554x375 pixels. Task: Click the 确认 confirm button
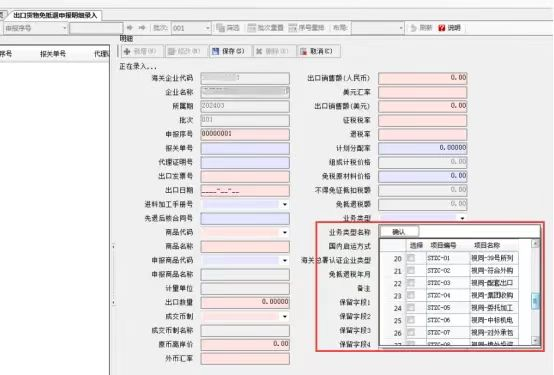[399, 232]
